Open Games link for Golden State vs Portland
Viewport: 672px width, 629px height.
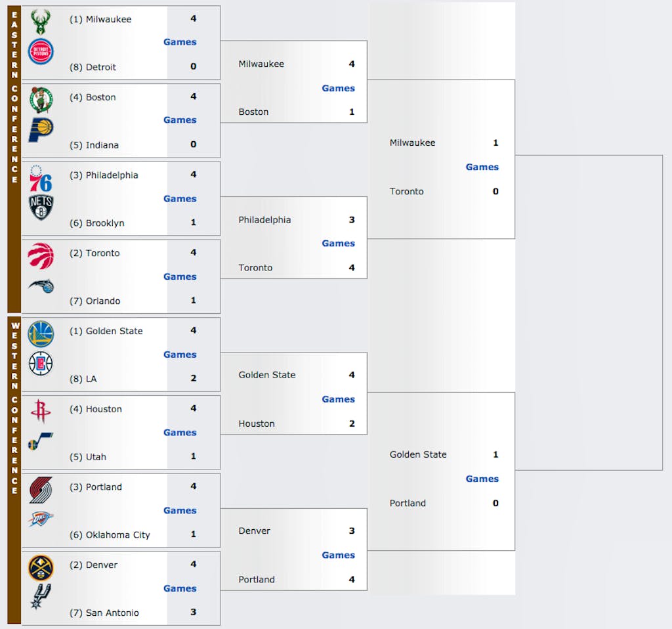pyautogui.click(x=482, y=479)
